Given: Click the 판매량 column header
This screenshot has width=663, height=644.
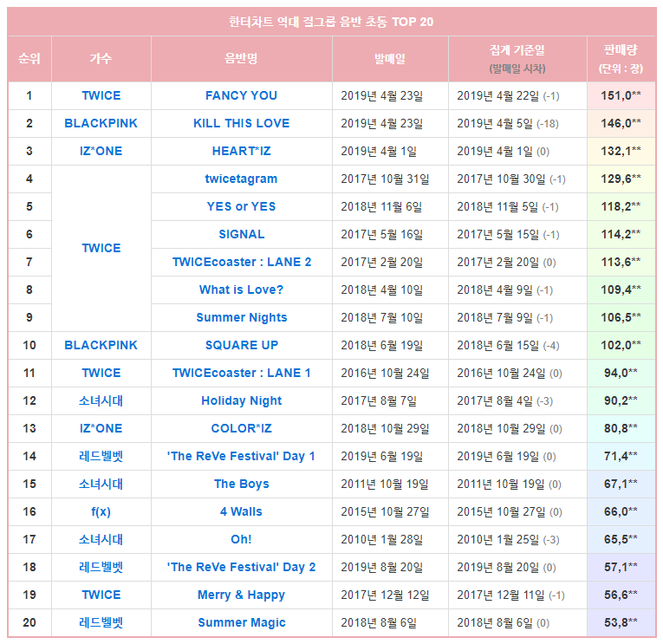Looking at the screenshot, I should pos(621,50).
